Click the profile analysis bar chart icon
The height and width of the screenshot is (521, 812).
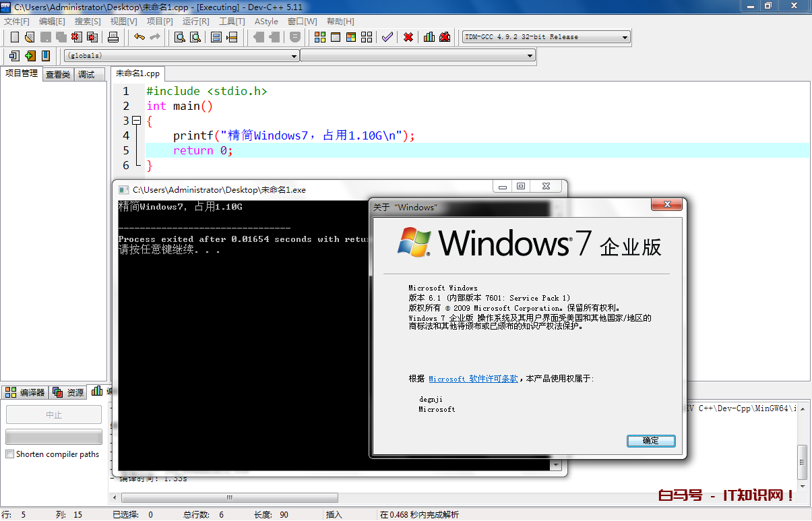(x=429, y=37)
